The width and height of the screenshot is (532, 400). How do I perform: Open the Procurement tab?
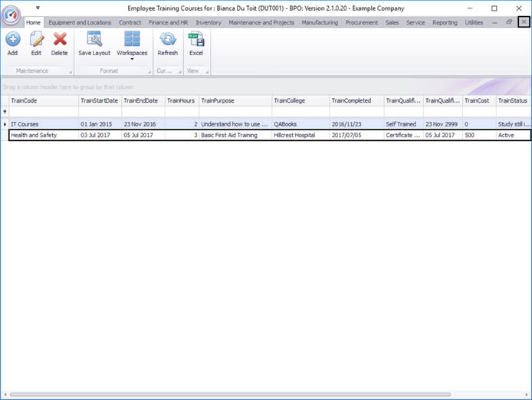click(361, 22)
